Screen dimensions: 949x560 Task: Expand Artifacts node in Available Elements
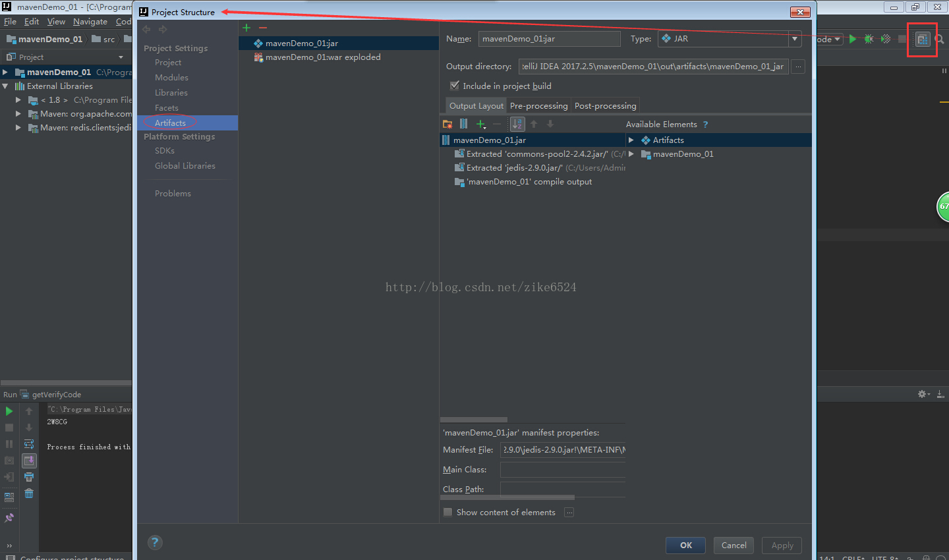pyautogui.click(x=631, y=140)
